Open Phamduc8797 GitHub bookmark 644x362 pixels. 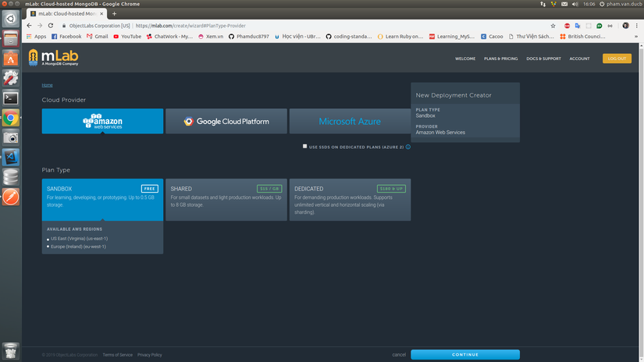coord(249,37)
